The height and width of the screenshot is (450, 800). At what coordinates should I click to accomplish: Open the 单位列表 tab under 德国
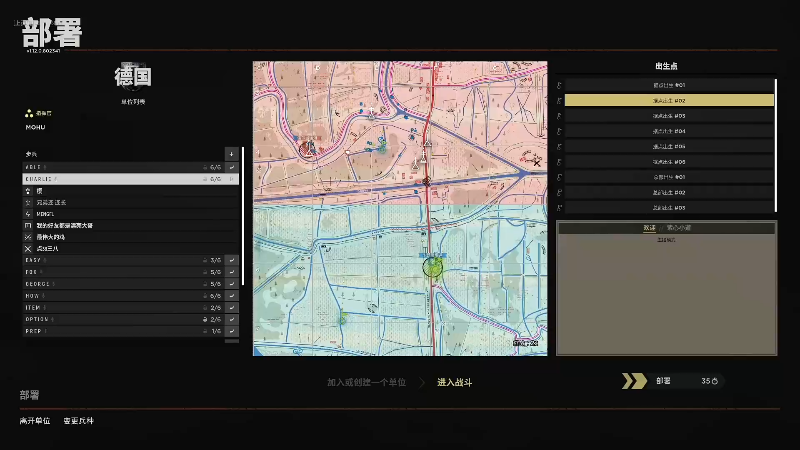[x=133, y=102]
